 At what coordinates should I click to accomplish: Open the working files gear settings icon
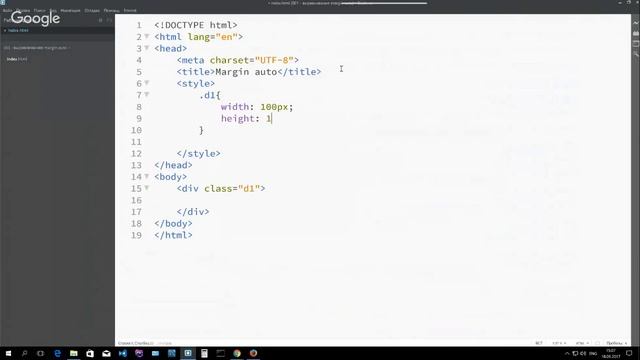[100, 20]
